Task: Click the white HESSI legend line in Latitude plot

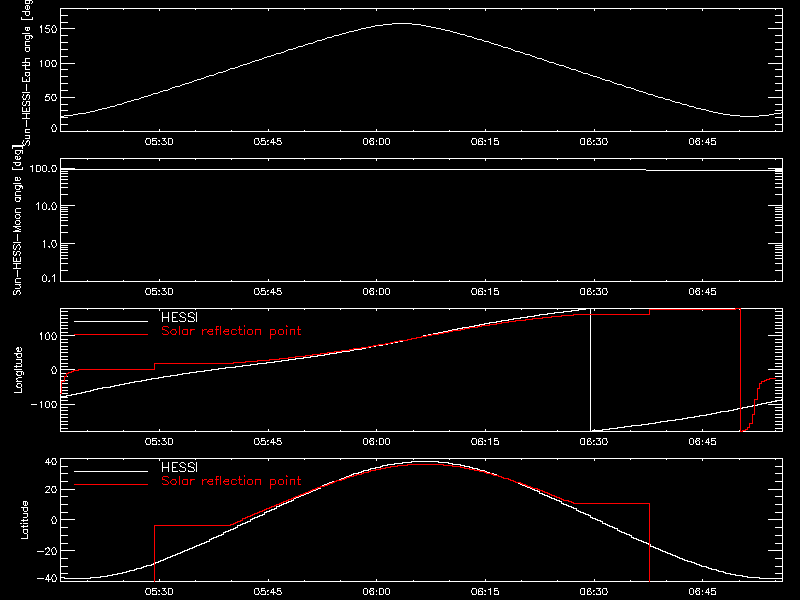Action: point(111,471)
